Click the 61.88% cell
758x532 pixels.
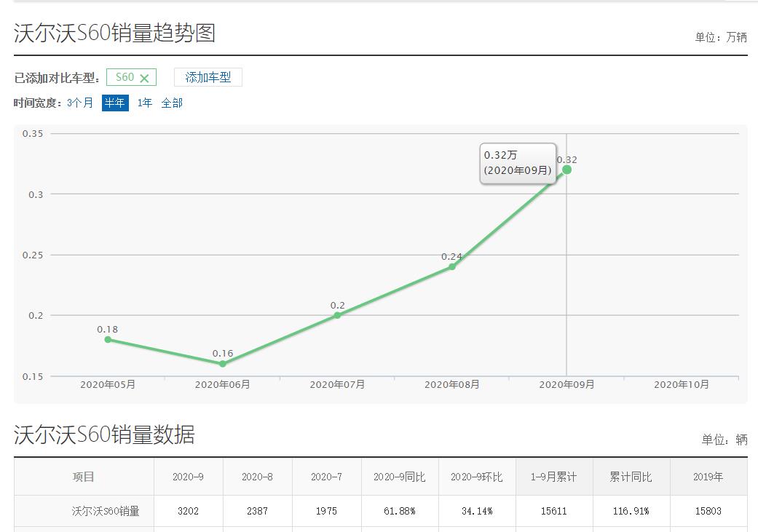399,511
